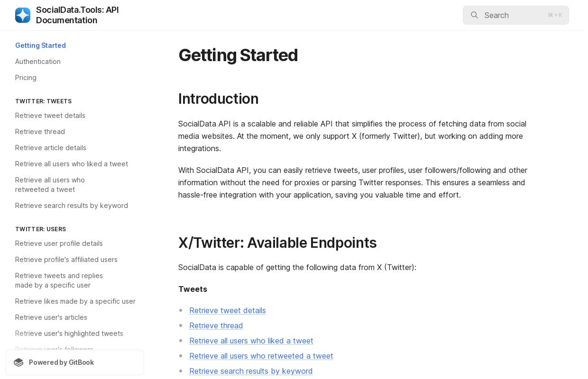Image resolution: width=588 pixels, height=379 pixels.
Task: Open Retrieve article details page
Action: (51, 148)
